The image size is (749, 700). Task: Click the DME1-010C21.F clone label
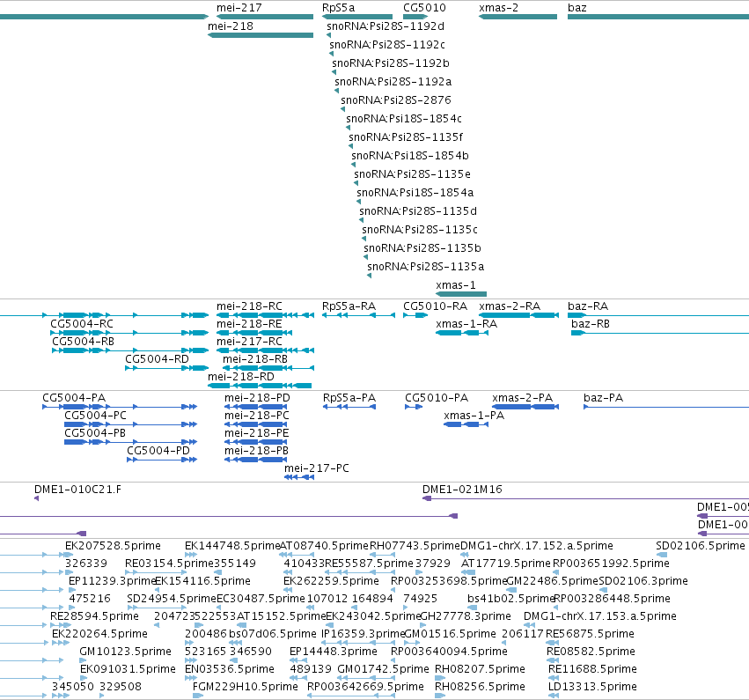click(77, 490)
